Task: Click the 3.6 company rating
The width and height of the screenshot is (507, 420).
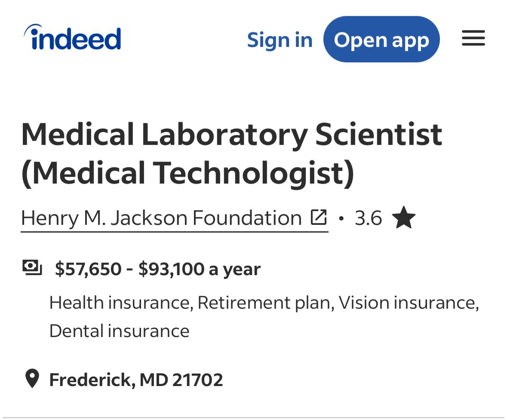Action: (368, 218)
